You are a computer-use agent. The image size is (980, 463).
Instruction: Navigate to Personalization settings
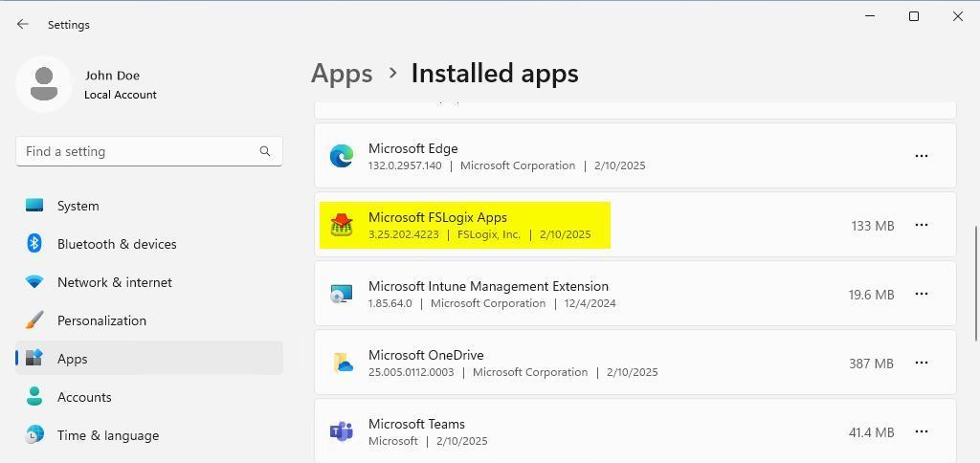pyautogui.click(x=101, y=320)
